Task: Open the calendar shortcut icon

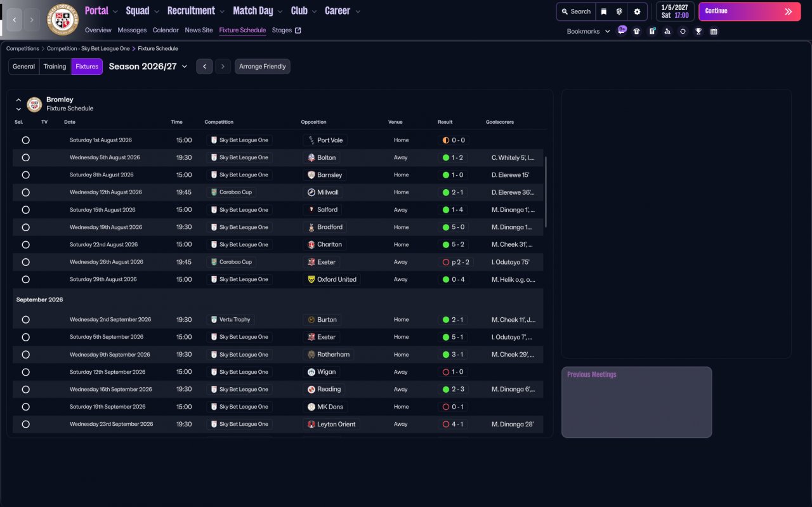Action: pos(714,31)
